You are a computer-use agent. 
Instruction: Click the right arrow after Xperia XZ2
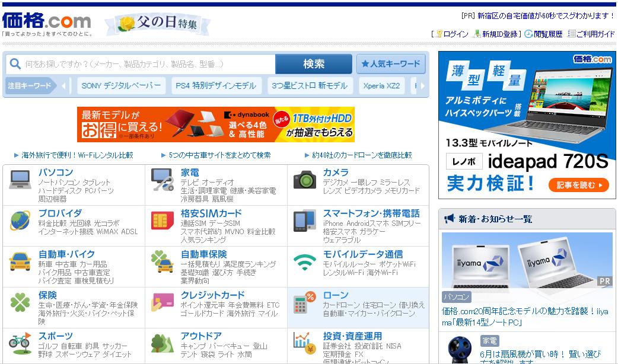(422, 85)
